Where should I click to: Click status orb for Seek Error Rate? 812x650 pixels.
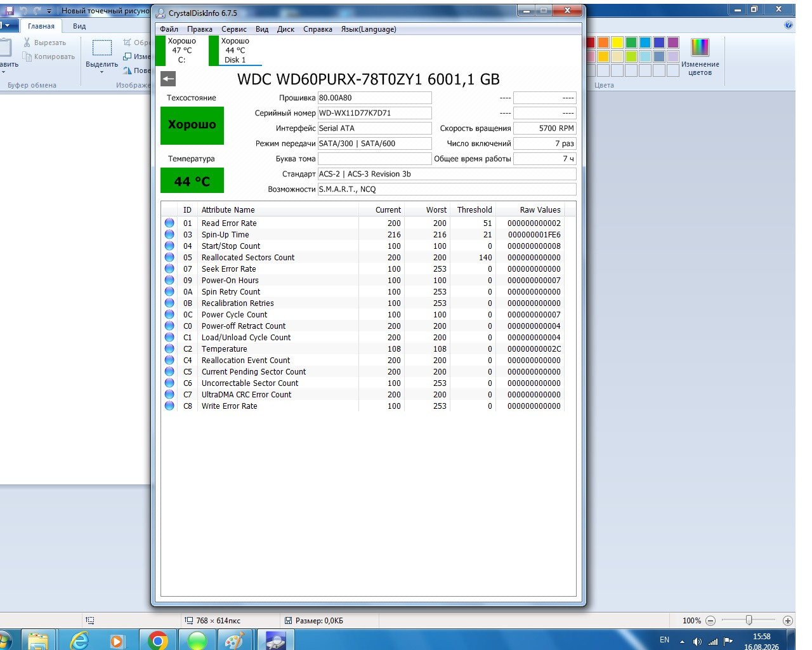pyautogui.click(x=169, y=269)
